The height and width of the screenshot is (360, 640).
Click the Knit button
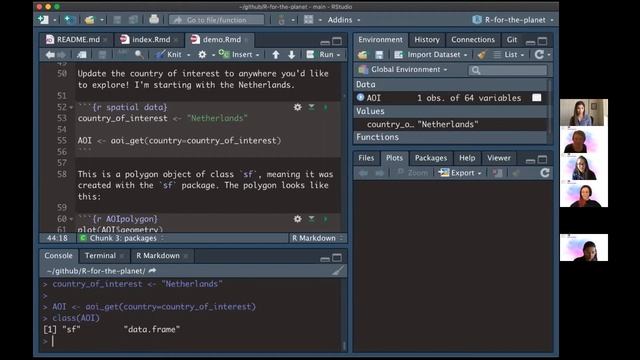[x=169, y=55]
